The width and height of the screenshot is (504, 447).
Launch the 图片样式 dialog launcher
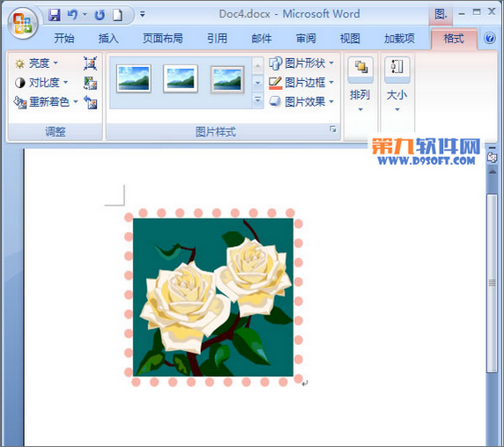333,130
